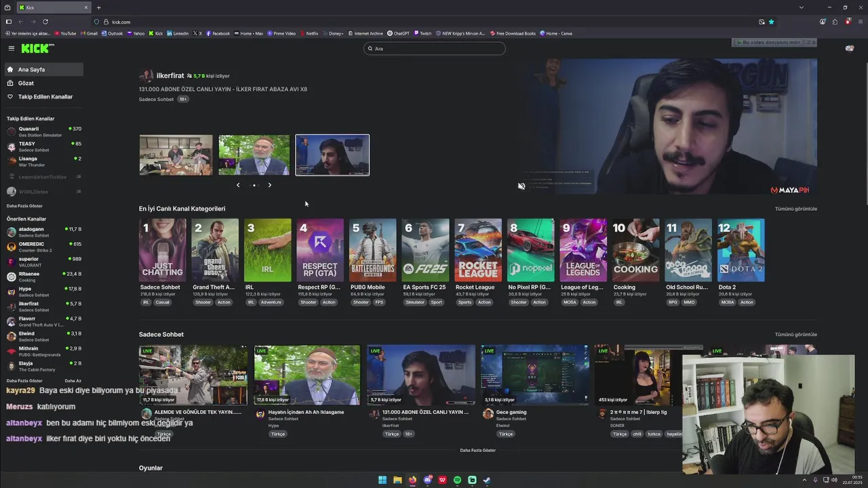Open a new browser tab
Image resolution: width=868 pixels, height=488 pixels.
click(98, 7)
